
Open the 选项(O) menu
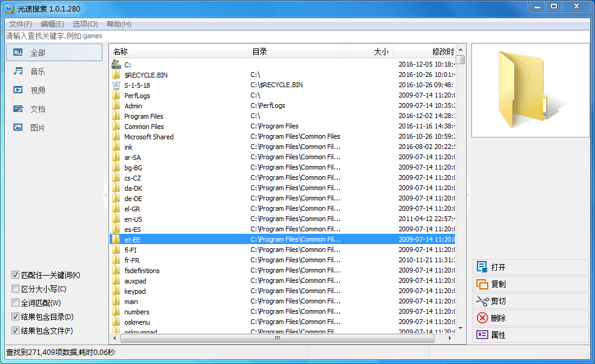[85, 24]
